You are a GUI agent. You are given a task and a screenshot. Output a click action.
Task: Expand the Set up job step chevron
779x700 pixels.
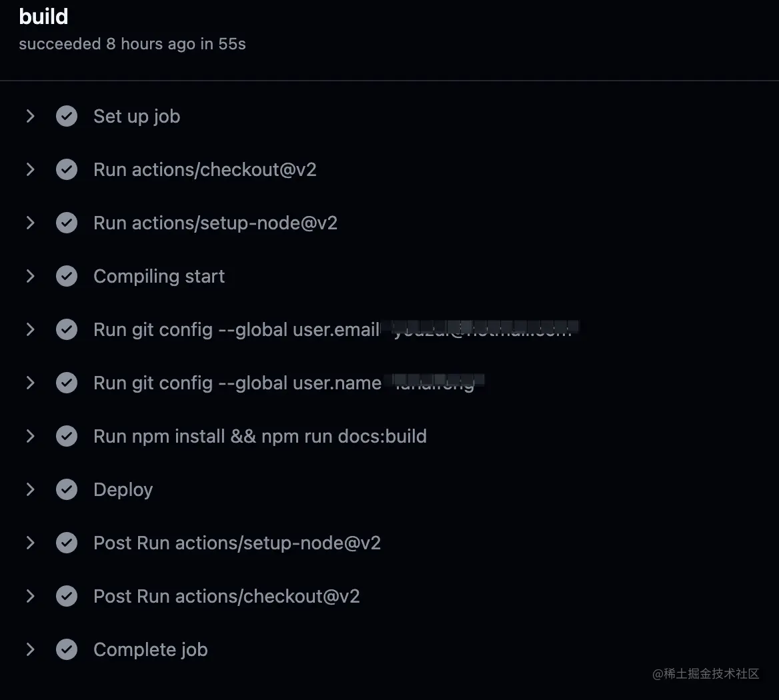30,116
